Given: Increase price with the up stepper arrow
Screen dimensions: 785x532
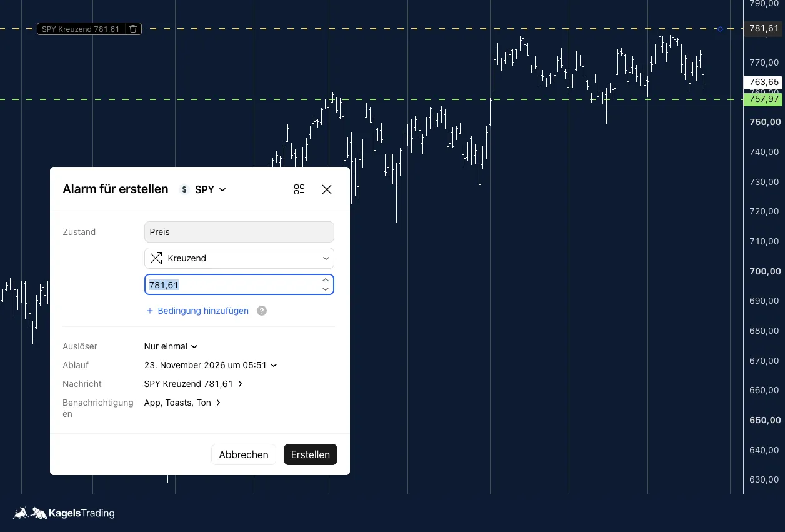Looking at the screenshot, I should (x=326, y=280).
